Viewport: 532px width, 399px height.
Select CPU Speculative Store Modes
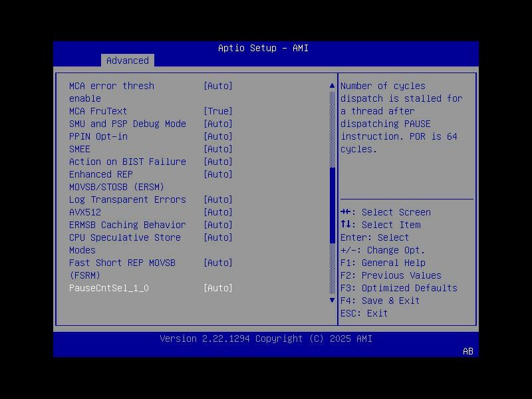point(125,243)
